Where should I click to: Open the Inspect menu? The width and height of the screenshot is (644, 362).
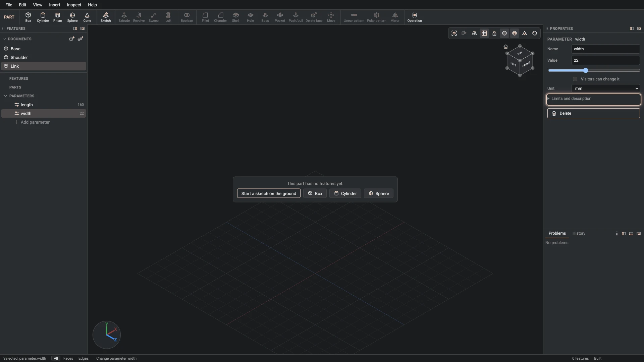point(74,5)
